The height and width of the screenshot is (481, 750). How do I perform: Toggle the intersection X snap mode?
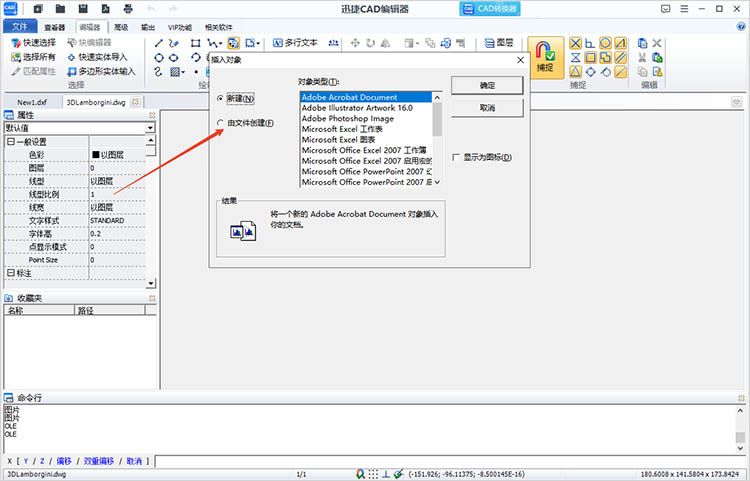tap(575, 44)
